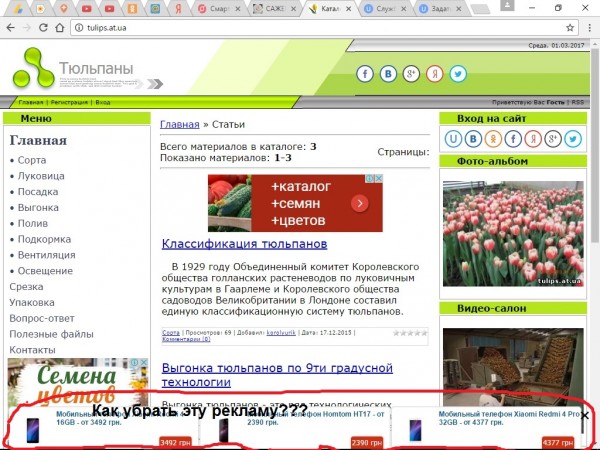This screenshot has height=450, width=600.
Task: Open Главная heading in left menu
Action: point(38,140)
